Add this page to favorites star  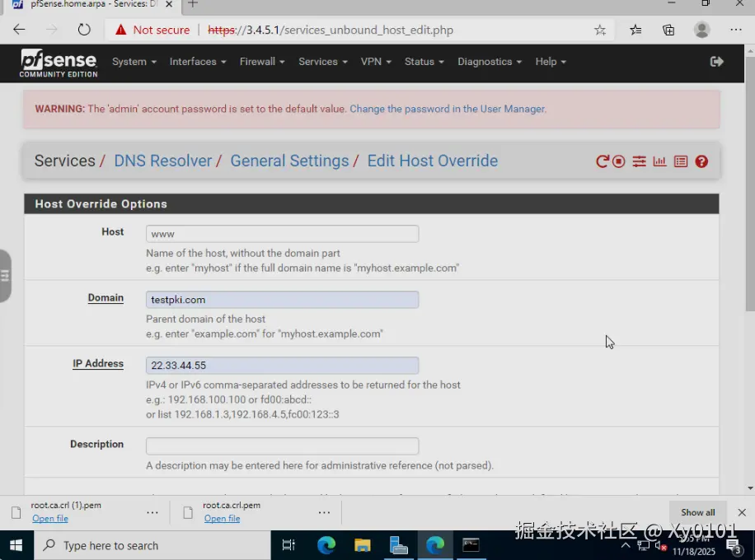[599, 30]
